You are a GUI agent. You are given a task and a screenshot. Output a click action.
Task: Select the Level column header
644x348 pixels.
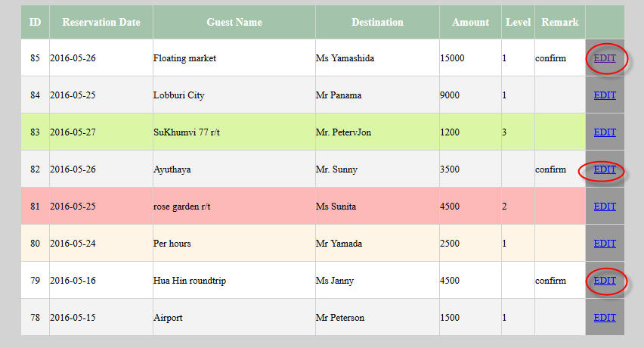coord(518,22)
